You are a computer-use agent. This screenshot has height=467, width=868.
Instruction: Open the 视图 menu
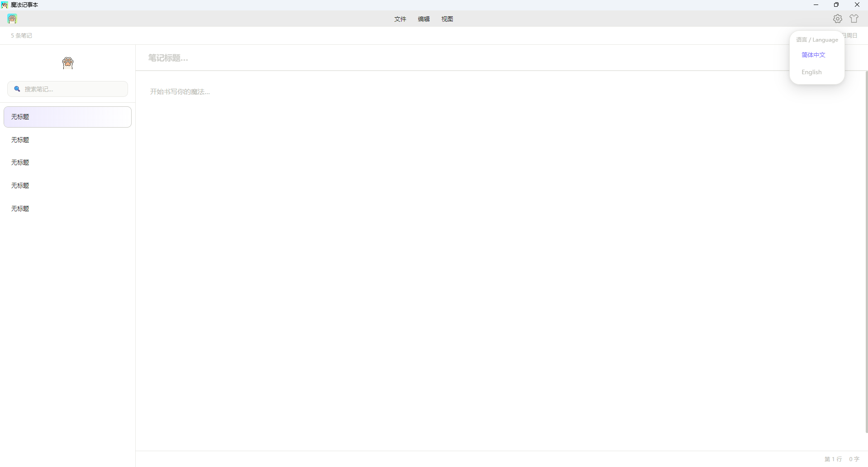[447, 19]
